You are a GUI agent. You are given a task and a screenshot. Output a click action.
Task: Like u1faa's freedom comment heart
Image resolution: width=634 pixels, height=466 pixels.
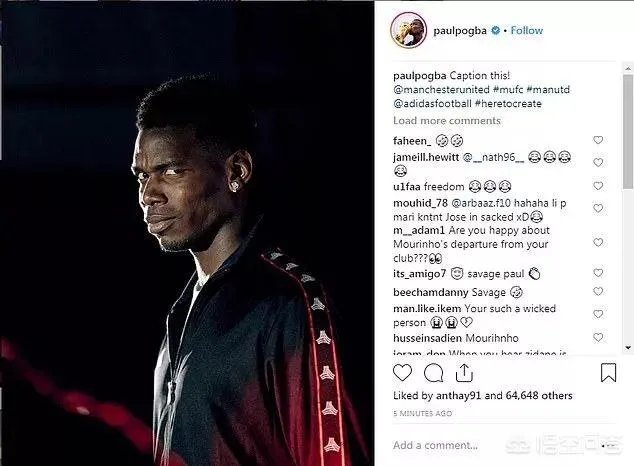[x=598, y=186]
